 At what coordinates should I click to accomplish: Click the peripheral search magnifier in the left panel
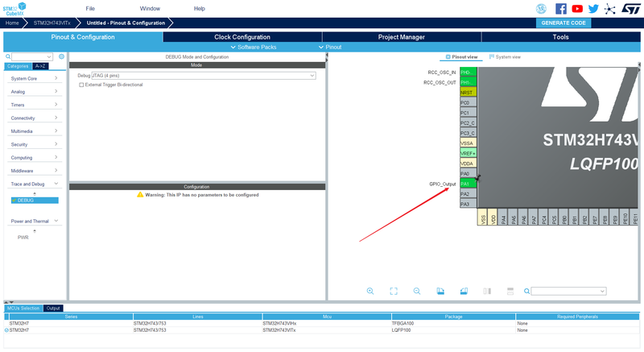point(8,56)
